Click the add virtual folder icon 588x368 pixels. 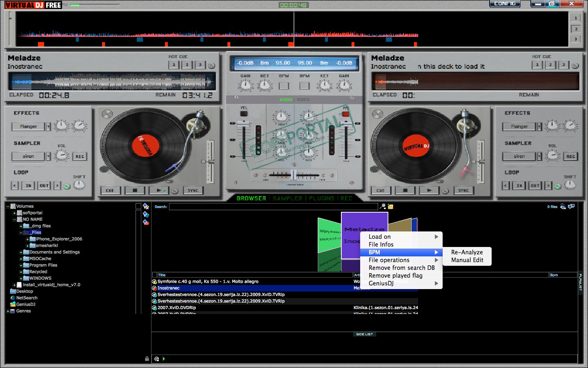point(146,222)
